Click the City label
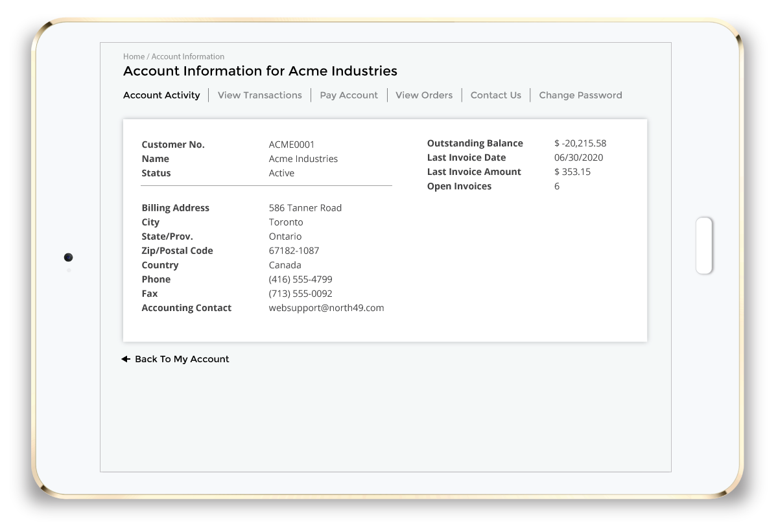Viewport: 778px width, 532px height. point(150,222)
